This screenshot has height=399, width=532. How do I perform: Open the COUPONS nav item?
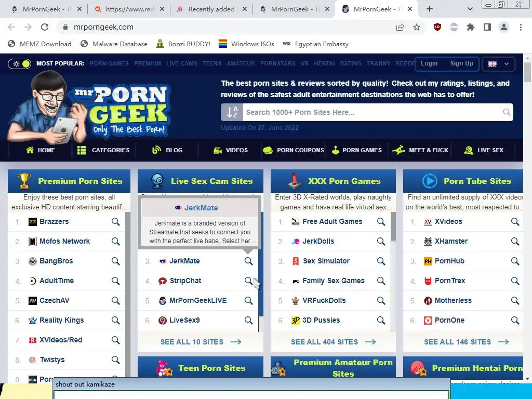tap(294, 150)
